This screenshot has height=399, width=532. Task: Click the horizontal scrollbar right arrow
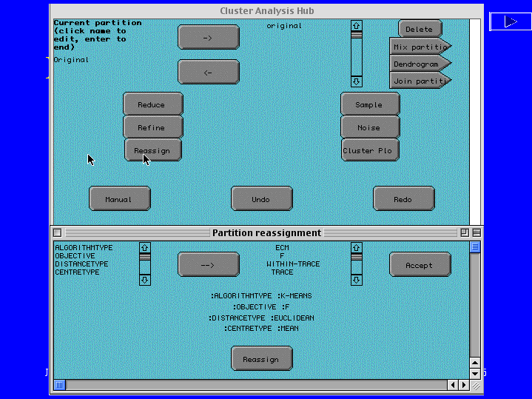coord(463,385)
